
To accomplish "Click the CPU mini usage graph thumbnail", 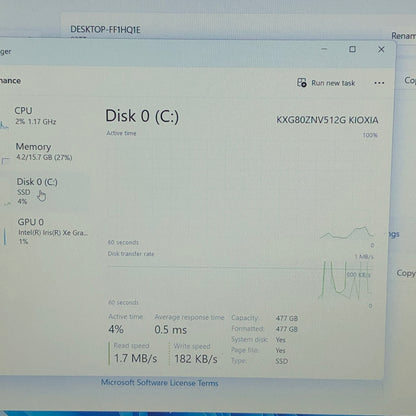I will click(x=4, y=125).
